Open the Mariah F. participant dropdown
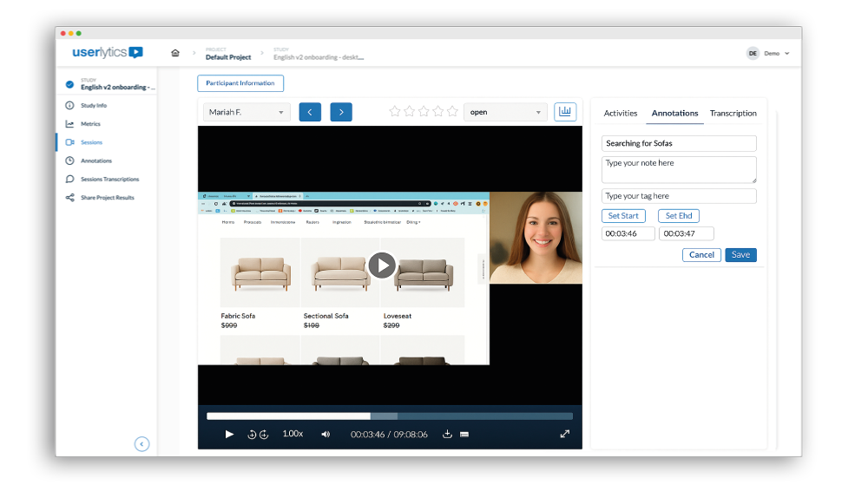 click(247, 112)
